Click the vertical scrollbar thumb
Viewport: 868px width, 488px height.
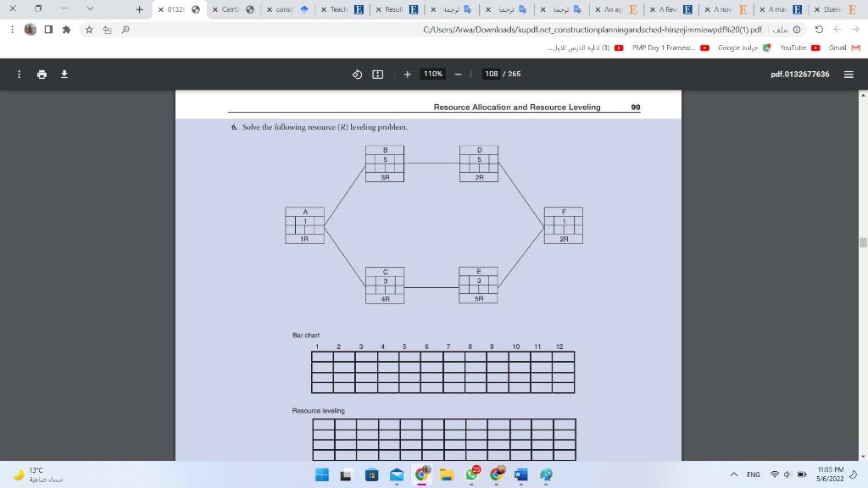(x=863, y=242)
